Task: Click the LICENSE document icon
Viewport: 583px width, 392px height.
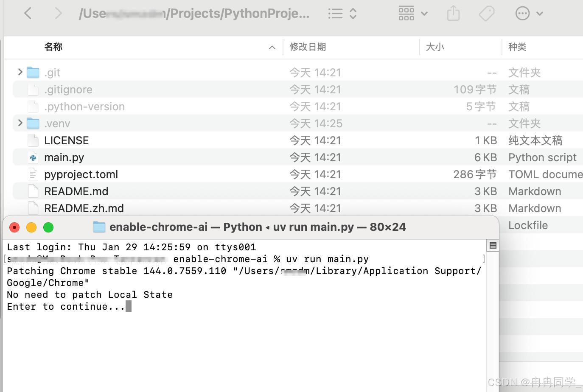Action: (33, 140)
